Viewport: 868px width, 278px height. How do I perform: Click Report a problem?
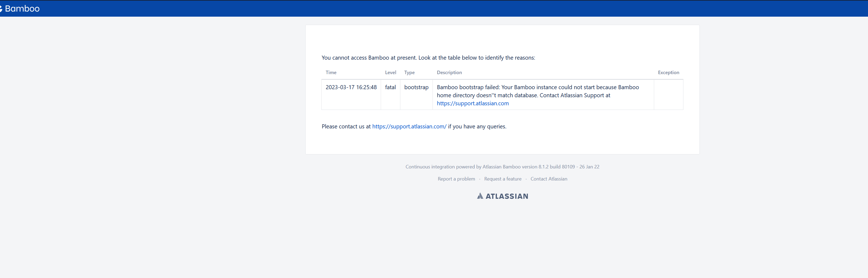pos(456,179)
